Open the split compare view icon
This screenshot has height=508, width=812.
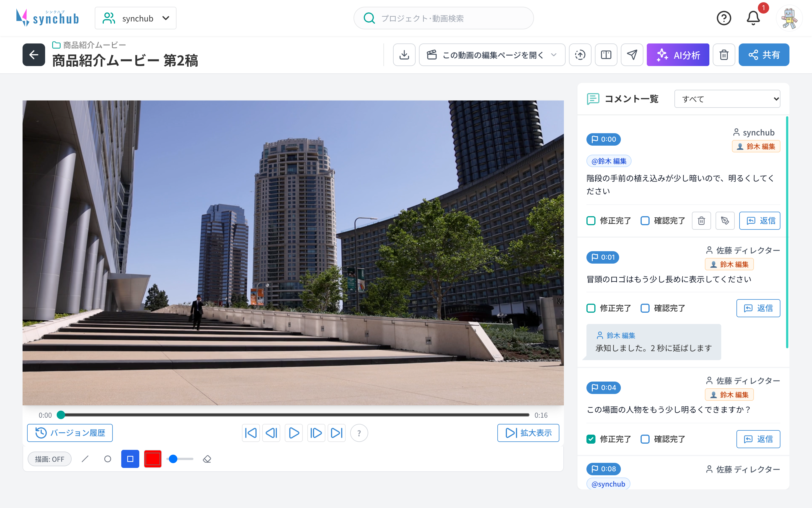click(606, 55)
